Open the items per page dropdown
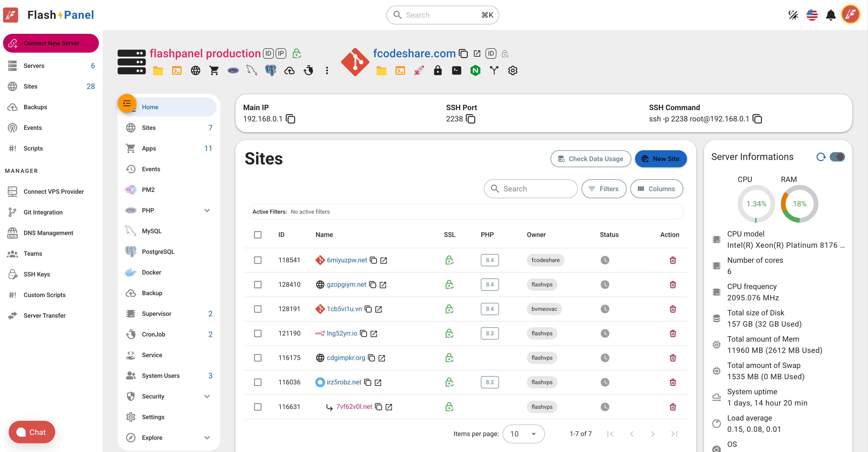This screenshot has height=452, width=868. (523, 434)
